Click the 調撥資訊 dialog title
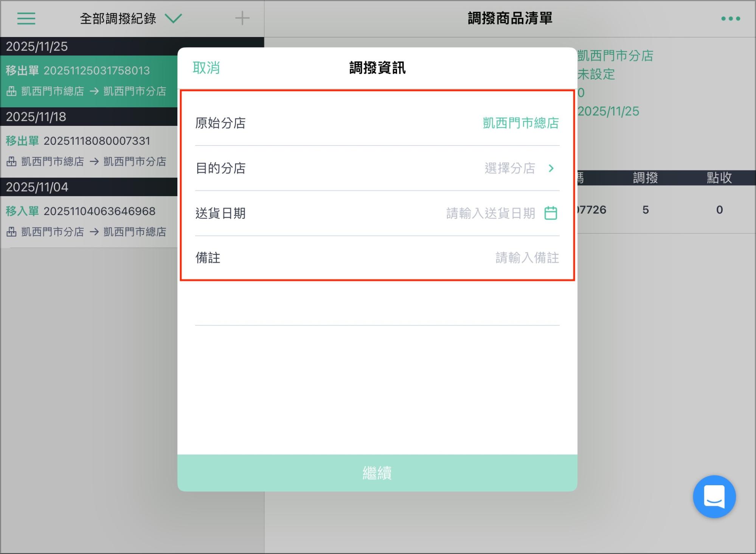 pos(377,68)
